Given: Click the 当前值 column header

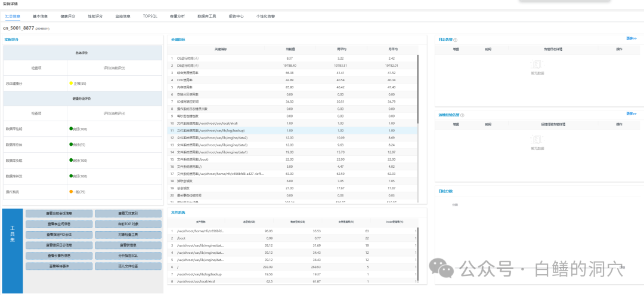Looking at the screenshot, I should 290,50.
